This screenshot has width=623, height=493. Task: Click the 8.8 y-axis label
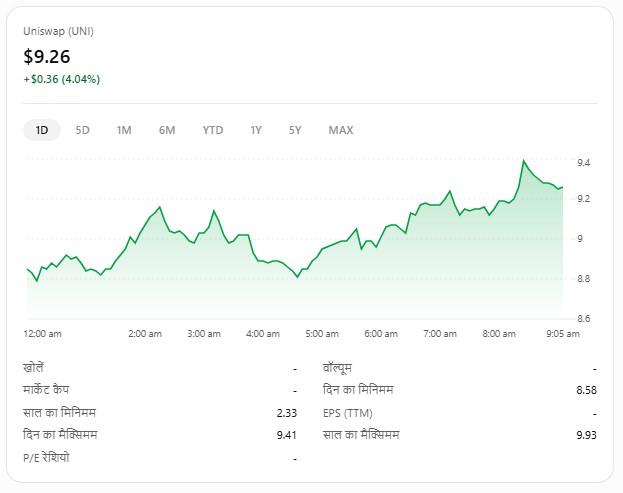[584, 279]
